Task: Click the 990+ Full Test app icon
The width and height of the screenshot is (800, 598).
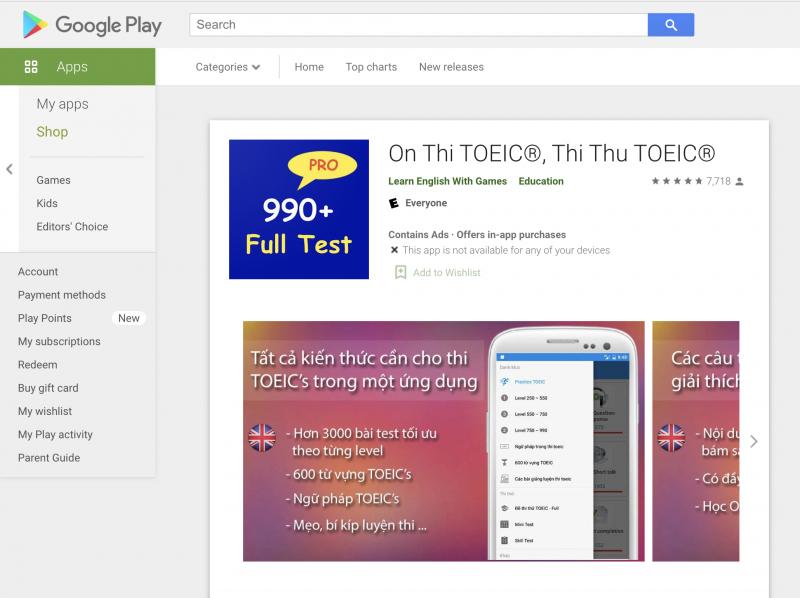Action: (299, 209)
